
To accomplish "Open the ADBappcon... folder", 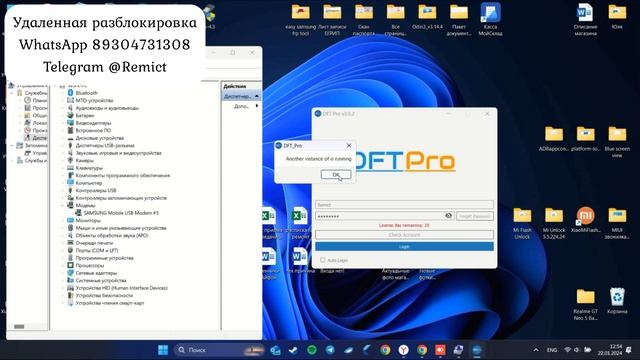I will [553, 139].
